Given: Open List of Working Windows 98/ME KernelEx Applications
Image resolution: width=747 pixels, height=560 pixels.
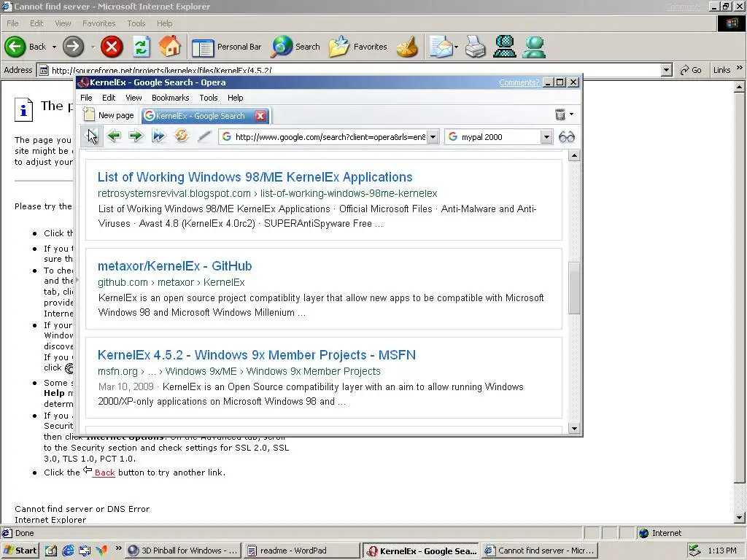Looking at the screenshot, I should coord(255,177).
